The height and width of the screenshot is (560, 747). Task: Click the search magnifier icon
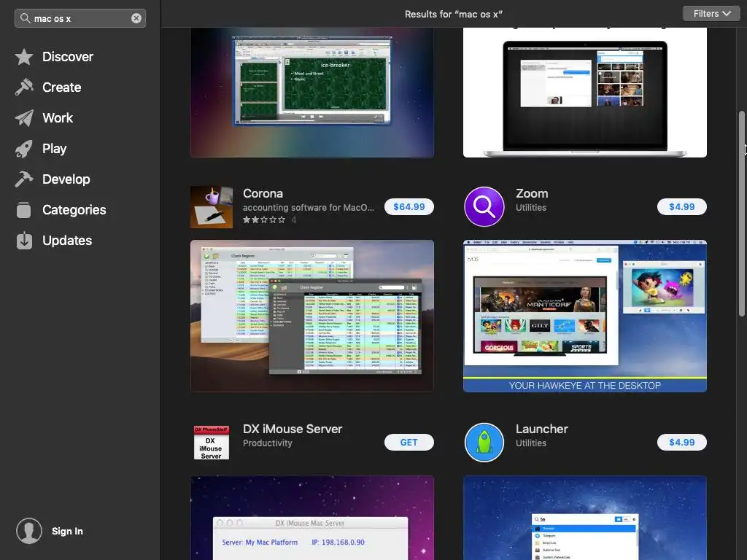point(26,18)
